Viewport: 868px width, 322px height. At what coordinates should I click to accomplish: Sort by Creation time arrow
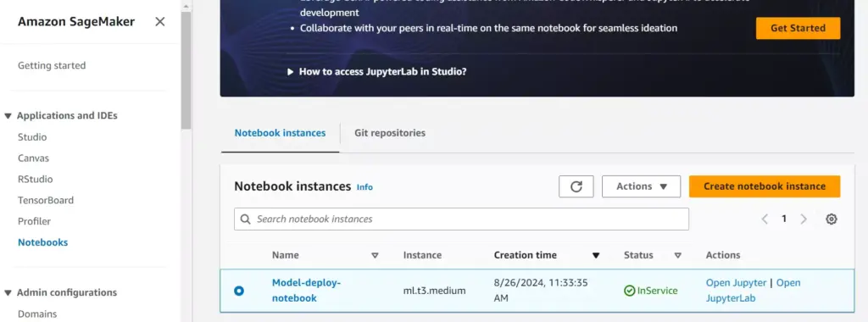pos(596,256)
